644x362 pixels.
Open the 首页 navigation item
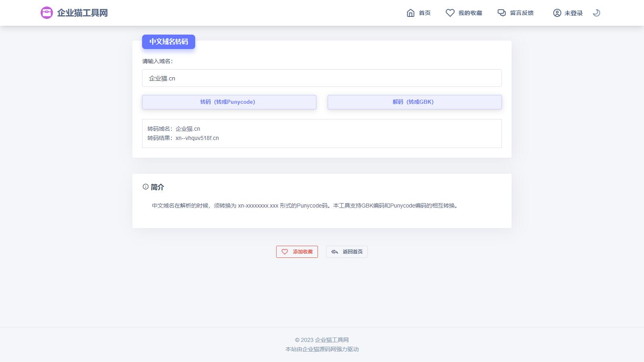pyautogui.click(x=425, y=13)
